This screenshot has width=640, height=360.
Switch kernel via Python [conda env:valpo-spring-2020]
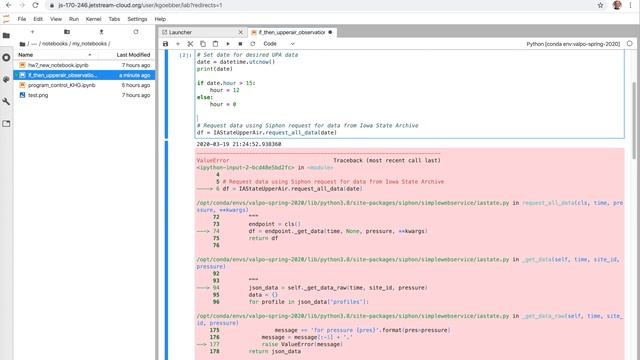[x=573, y=44]
